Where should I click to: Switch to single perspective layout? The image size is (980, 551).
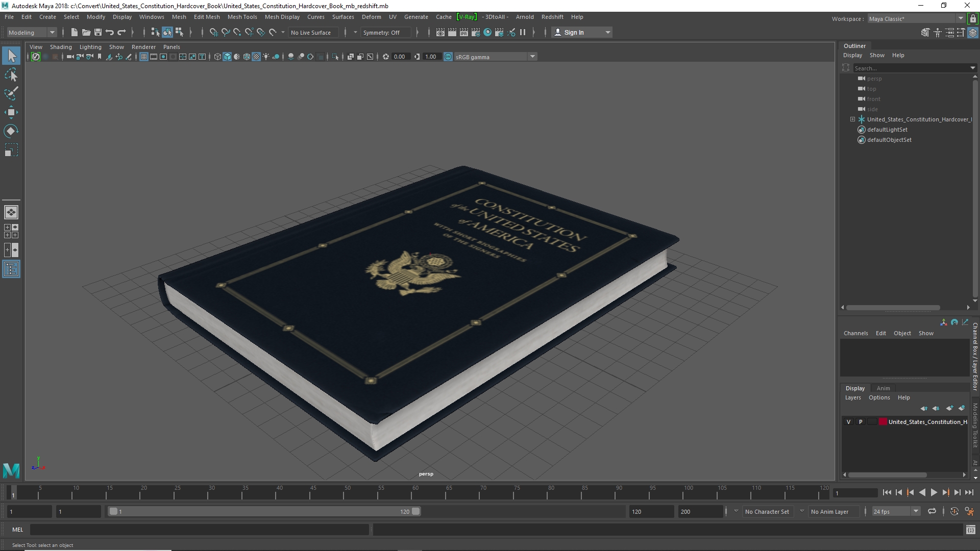11,212
